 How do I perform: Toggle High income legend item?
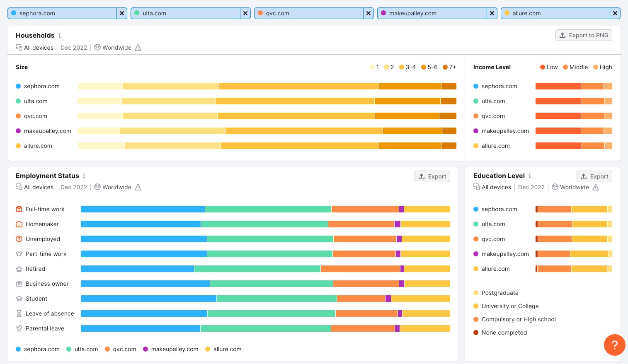point(603,67)
